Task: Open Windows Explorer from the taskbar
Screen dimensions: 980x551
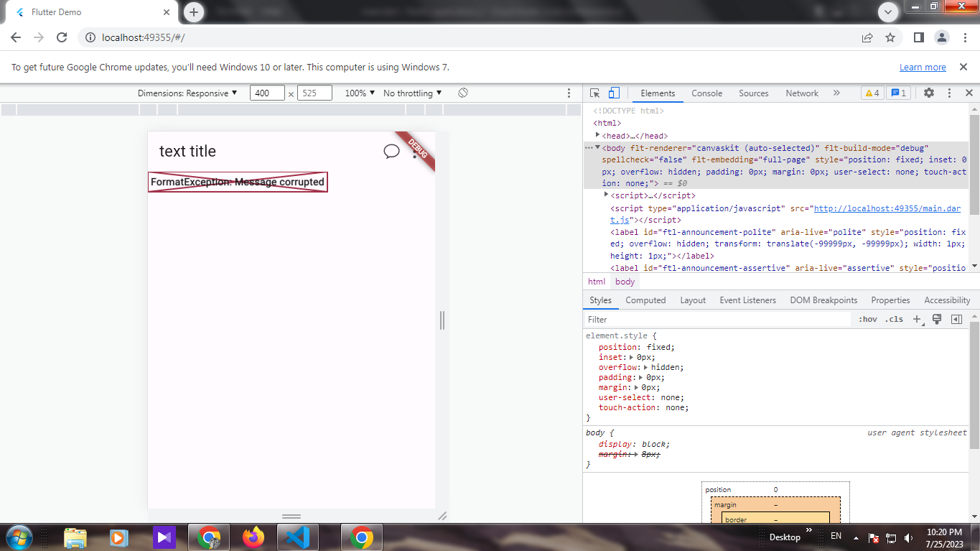Action: click(75, 537)
